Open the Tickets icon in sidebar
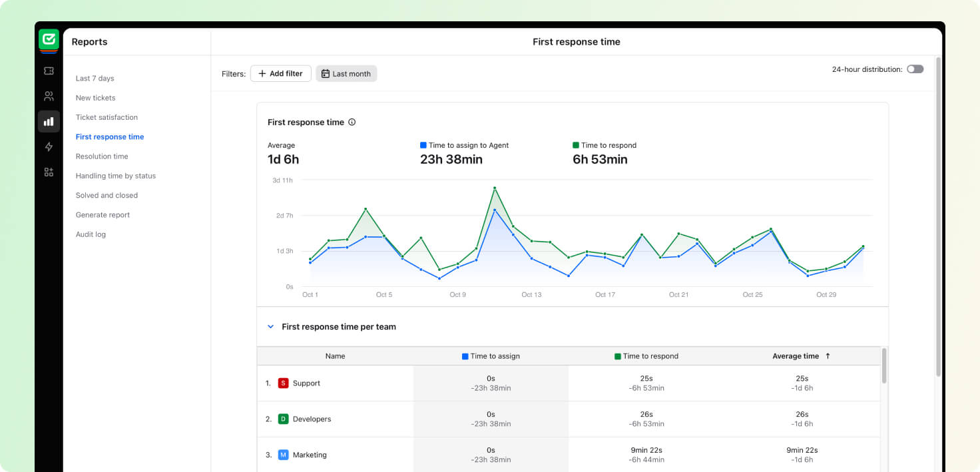The width and height of the screenshot is (980, 472). pos(49,71)
